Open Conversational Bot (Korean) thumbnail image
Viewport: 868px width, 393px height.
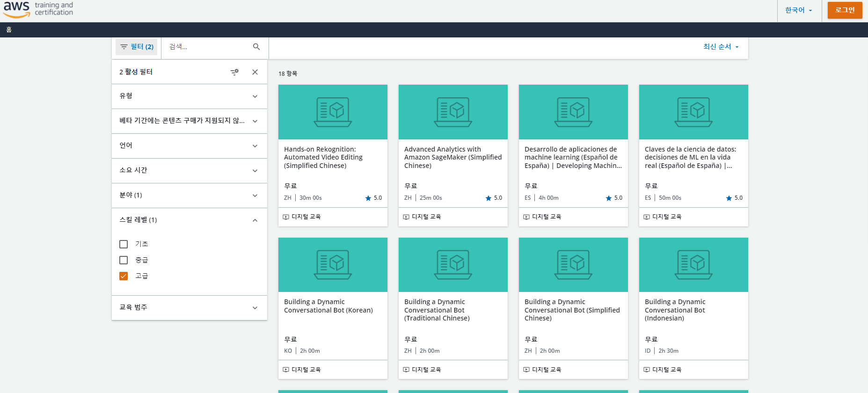coord(333,265)
